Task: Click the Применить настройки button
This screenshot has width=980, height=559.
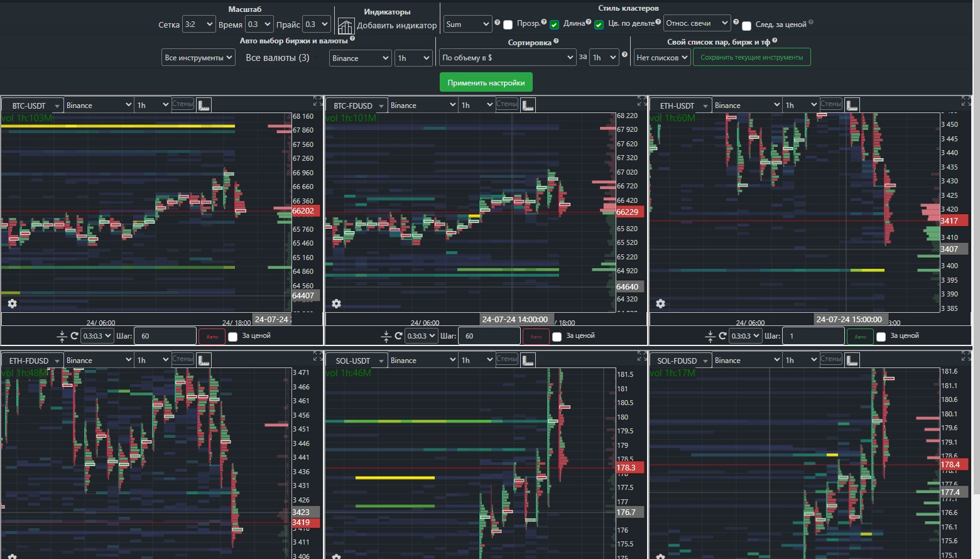Action: coord(486,83)
